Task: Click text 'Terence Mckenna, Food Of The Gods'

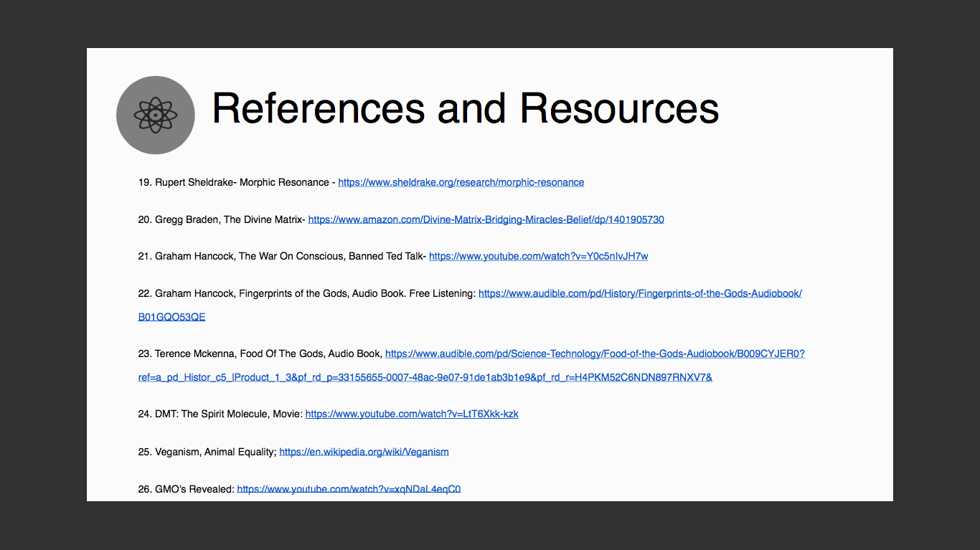Action: click(x=240, y=354)
